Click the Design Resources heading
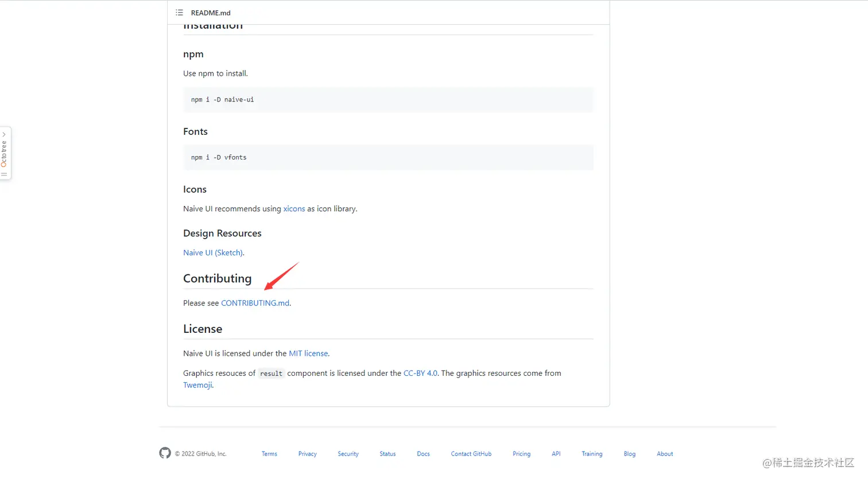868x482 pixels. point(222,233)
